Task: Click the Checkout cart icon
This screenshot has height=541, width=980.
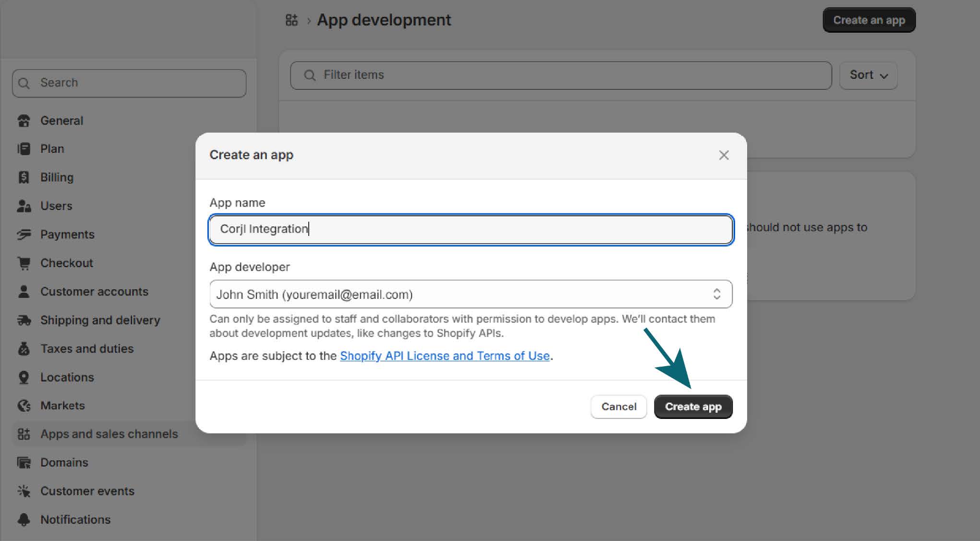Action: tap(24, 263)
